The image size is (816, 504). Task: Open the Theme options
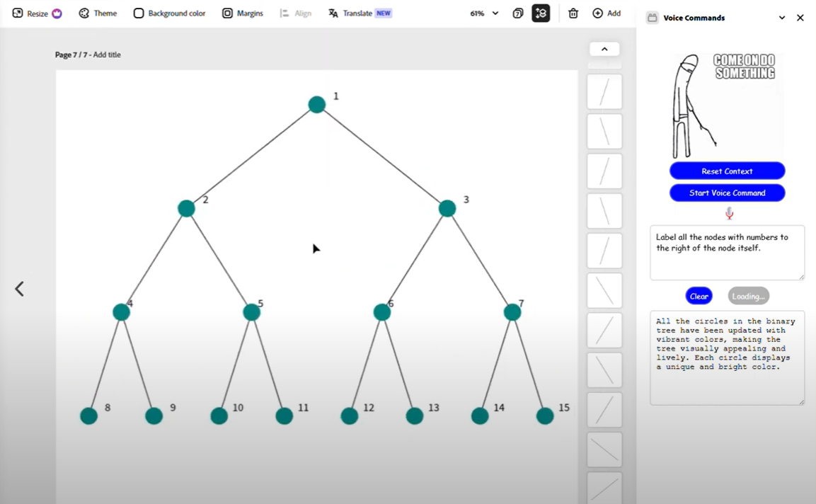(x=98, y=13)
